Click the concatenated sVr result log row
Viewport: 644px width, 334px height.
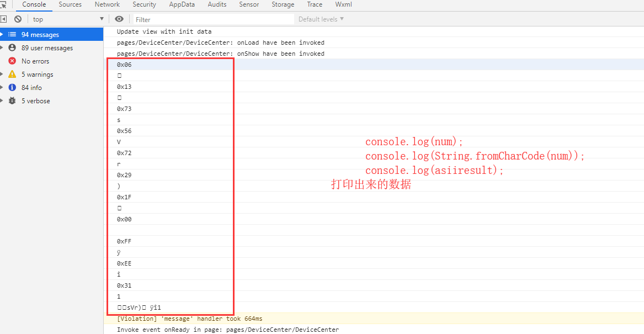click(x=374, y=308)
